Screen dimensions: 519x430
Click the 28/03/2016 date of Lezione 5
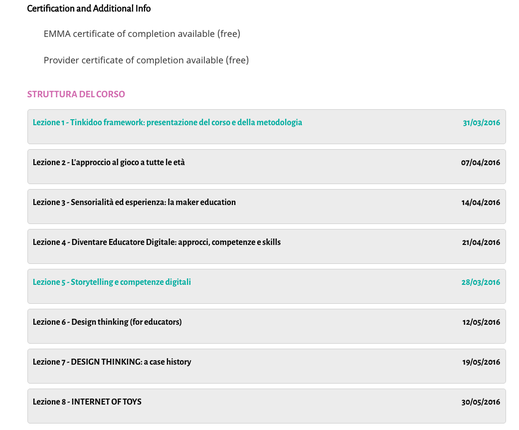click(x=481, y=282)
